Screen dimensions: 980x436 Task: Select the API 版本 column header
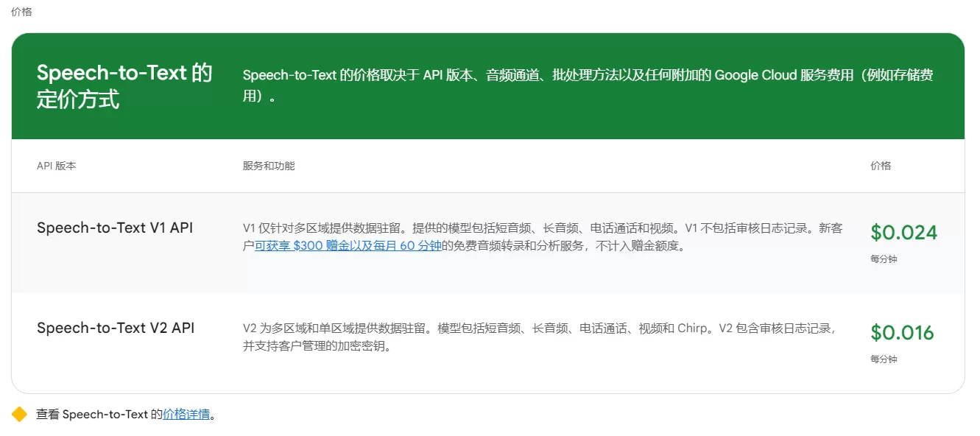coord(57,166)
